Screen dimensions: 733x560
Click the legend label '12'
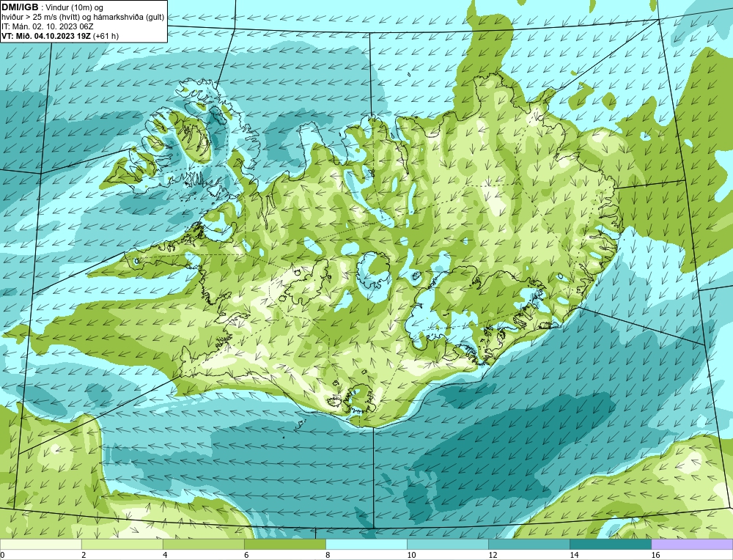click(493, 555)
